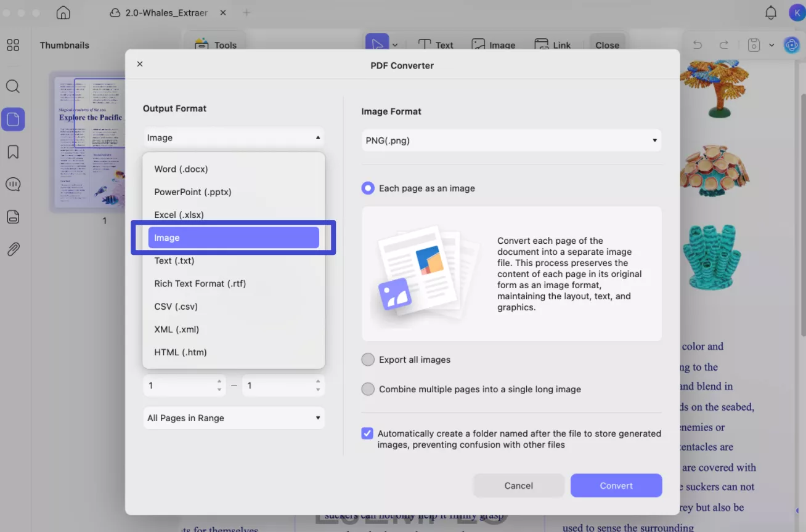Viewport: 806px width, 532px height.
Task: Choose the Export all images option
Action: tap(368, 360)
